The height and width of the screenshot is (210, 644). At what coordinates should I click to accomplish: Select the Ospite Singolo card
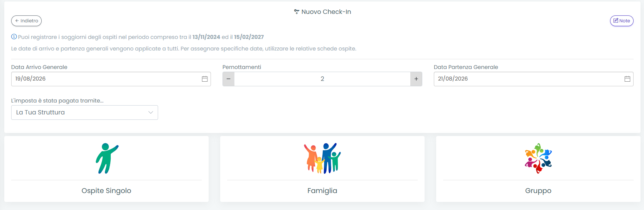point(106,169)
